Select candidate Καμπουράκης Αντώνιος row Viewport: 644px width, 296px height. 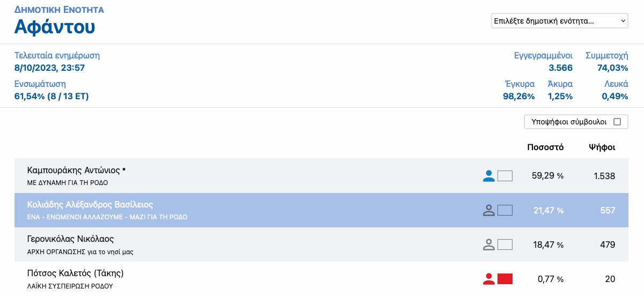(321, 176)
